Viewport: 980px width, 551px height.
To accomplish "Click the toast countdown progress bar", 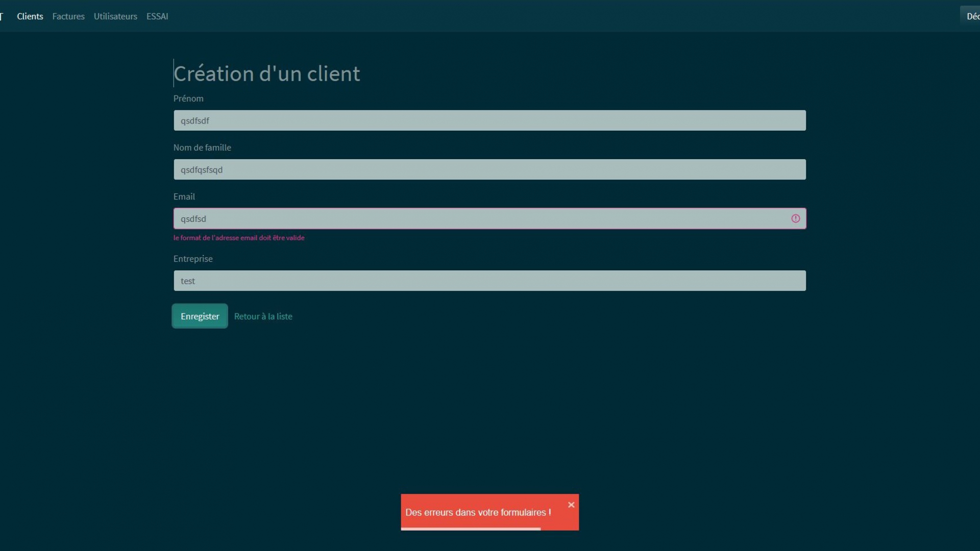I will click(471, 529).
